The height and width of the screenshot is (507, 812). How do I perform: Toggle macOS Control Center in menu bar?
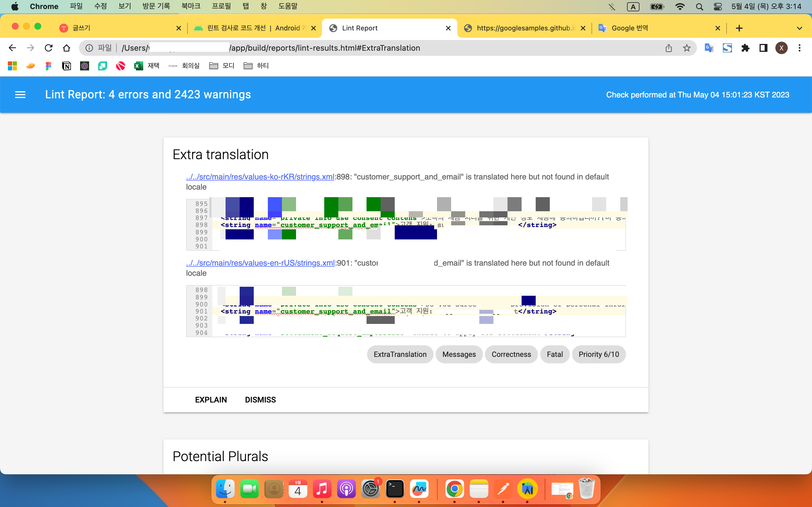(x=717, y=6)
